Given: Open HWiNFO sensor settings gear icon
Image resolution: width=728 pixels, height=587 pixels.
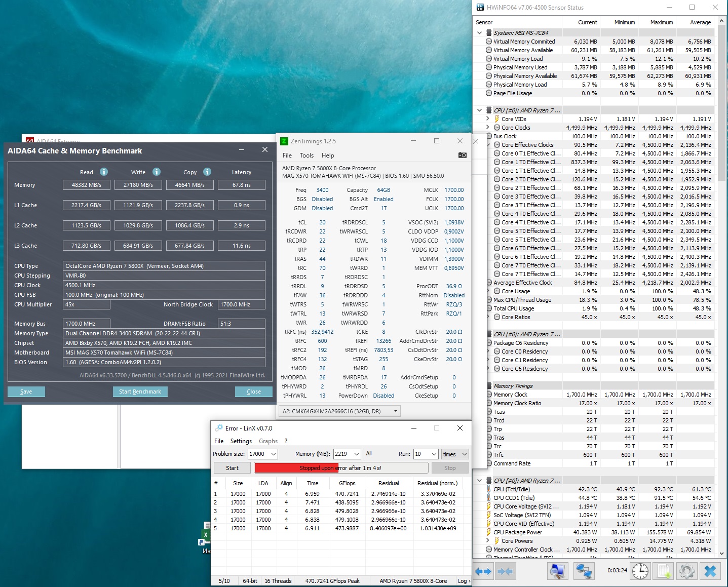Looking at the screenshot, I should (687, 571).
